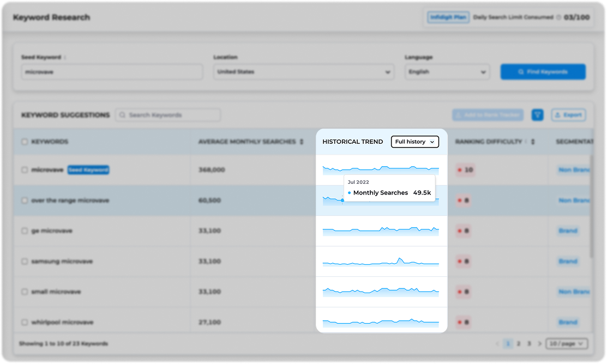Click the Export button

[568, 115]
